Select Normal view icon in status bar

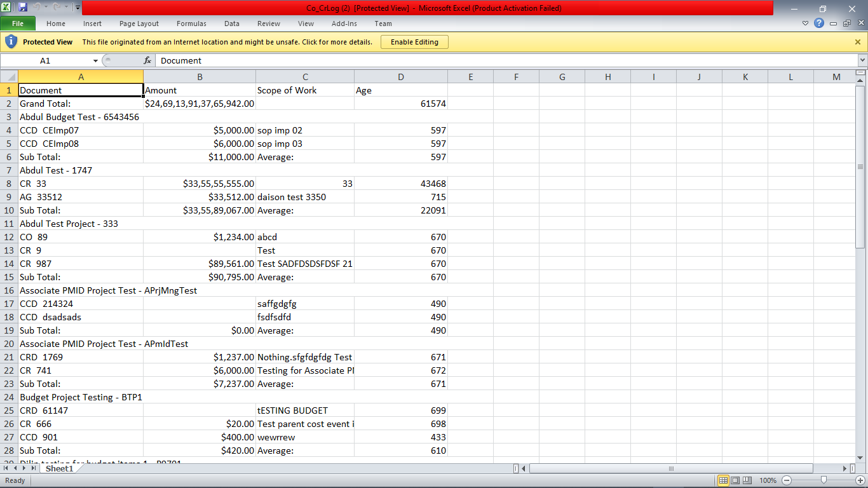pyautogui.click(x=723, y=480)
